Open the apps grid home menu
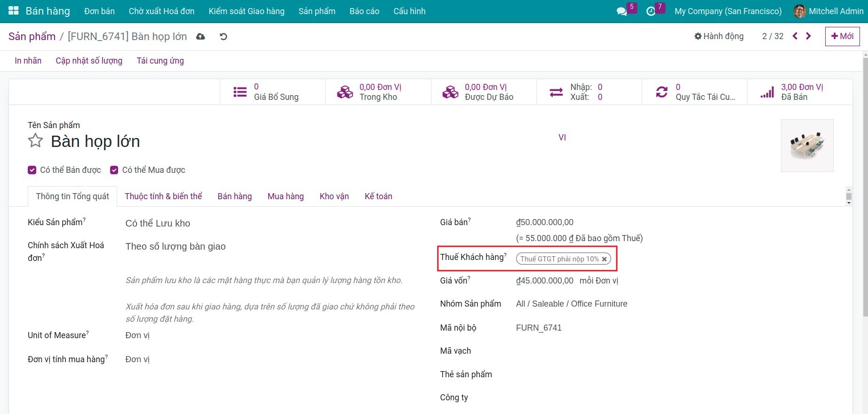 click(x=14, y=11)
